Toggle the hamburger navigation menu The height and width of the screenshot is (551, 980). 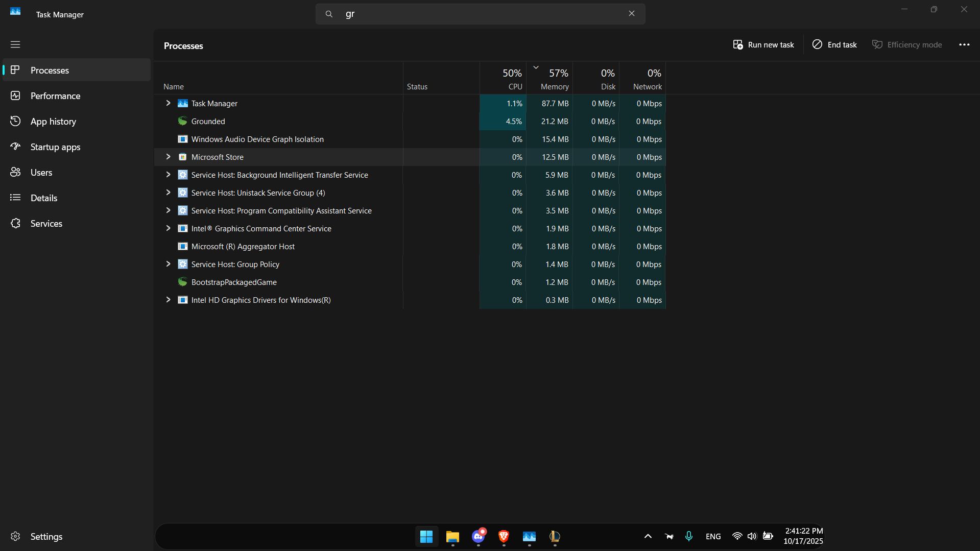(x=15, y=44)
